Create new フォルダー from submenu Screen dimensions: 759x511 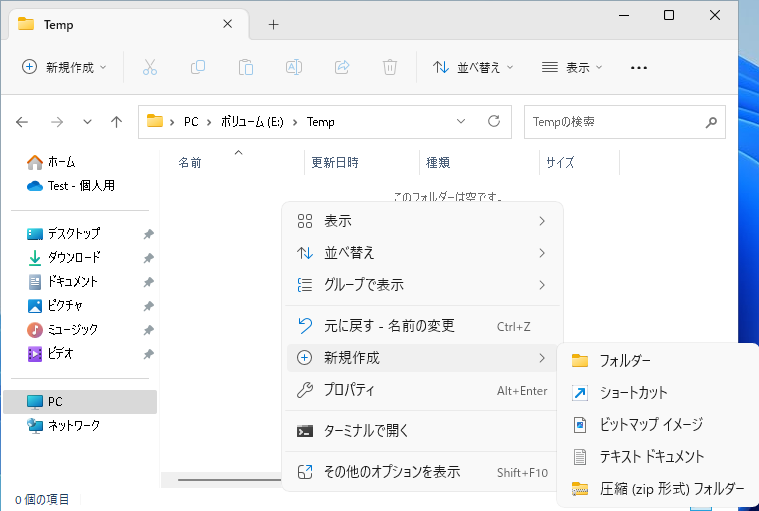658,361
